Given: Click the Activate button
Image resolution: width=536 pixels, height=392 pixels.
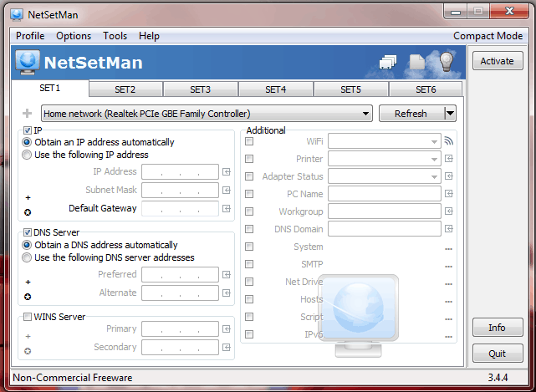Looking at the screenshot, I should [x=498, y=61].
